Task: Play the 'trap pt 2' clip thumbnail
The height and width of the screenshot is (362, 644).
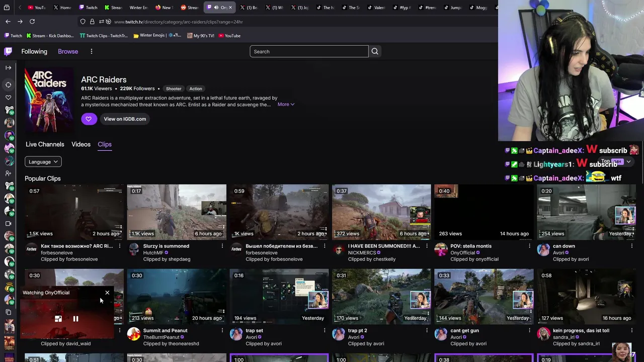Action: tap(381, 297)
